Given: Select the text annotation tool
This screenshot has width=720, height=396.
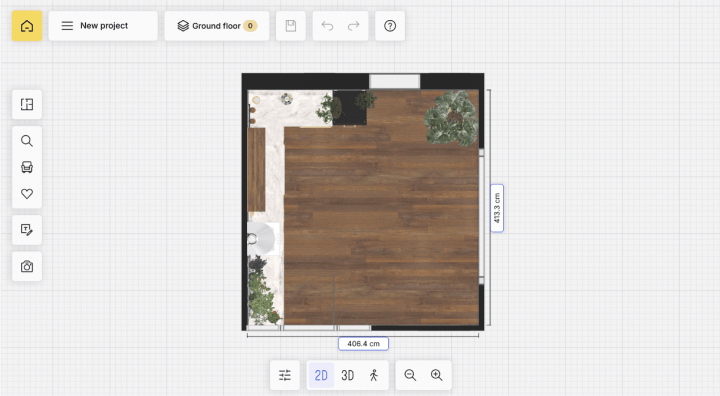Looking at the screenshot, I should point(27,230).
